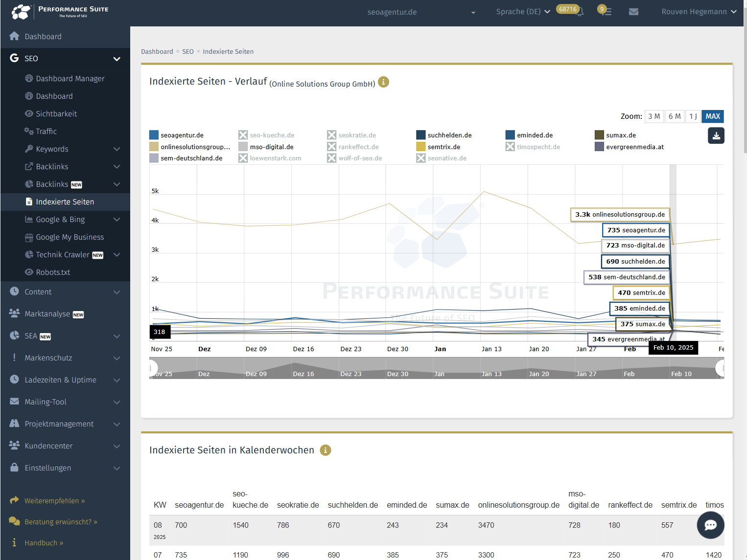This screenshot has width=747, height=560.
Task: Set zoom to 6 M
Action: (675, 116)
